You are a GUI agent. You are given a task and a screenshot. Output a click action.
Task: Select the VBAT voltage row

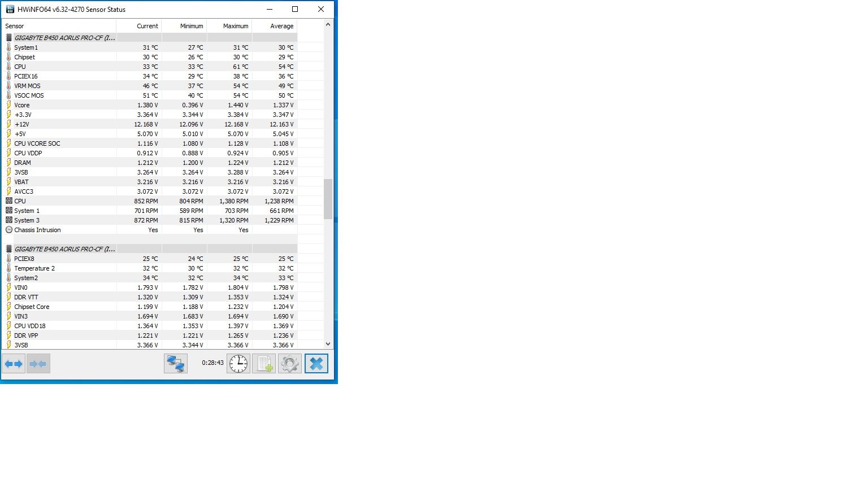pyautogui.click(x=150, y=182)
